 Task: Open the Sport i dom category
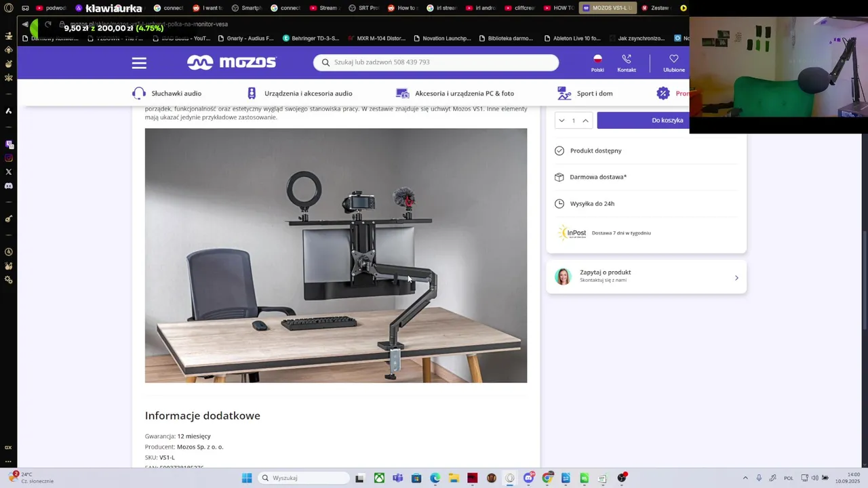(x=585, y=93)
